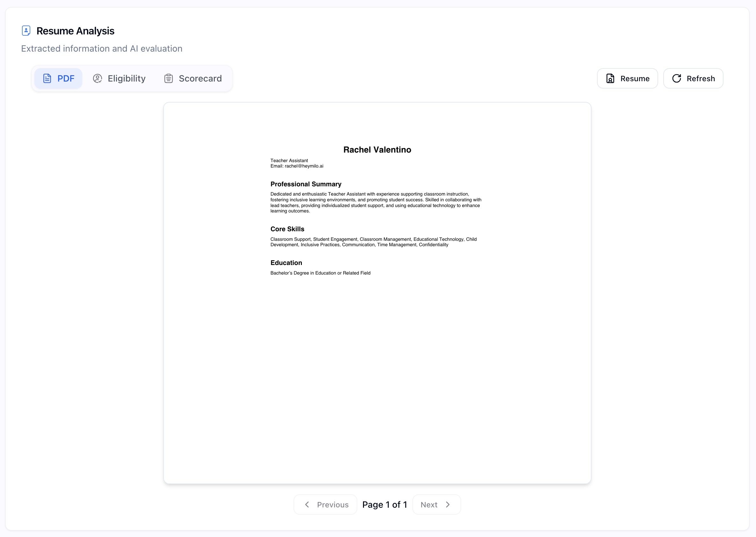Click the Previous left chevron icon
756x537 pixels.
[x=307, y=504]
